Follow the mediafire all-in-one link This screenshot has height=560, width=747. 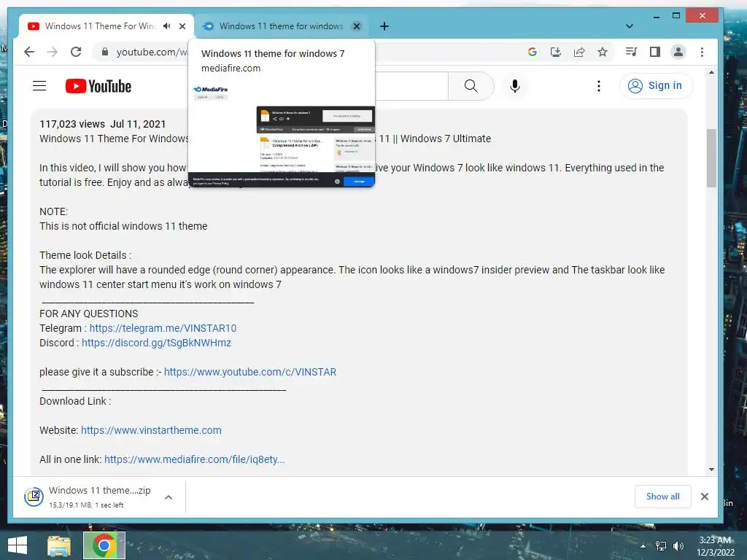(x=194, y=459)
